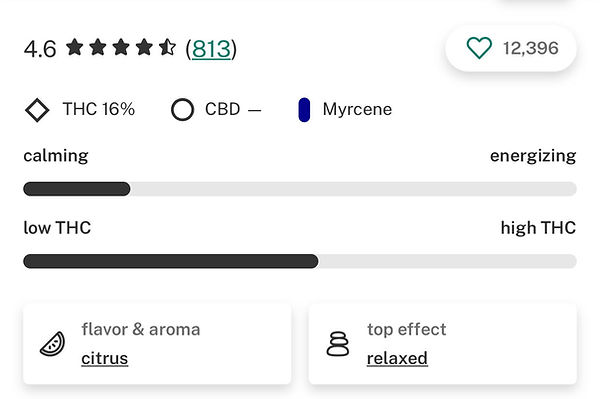Click the stacked stones relaxed icon
This screenshot has height=399, width=600.
click(338, 344)
